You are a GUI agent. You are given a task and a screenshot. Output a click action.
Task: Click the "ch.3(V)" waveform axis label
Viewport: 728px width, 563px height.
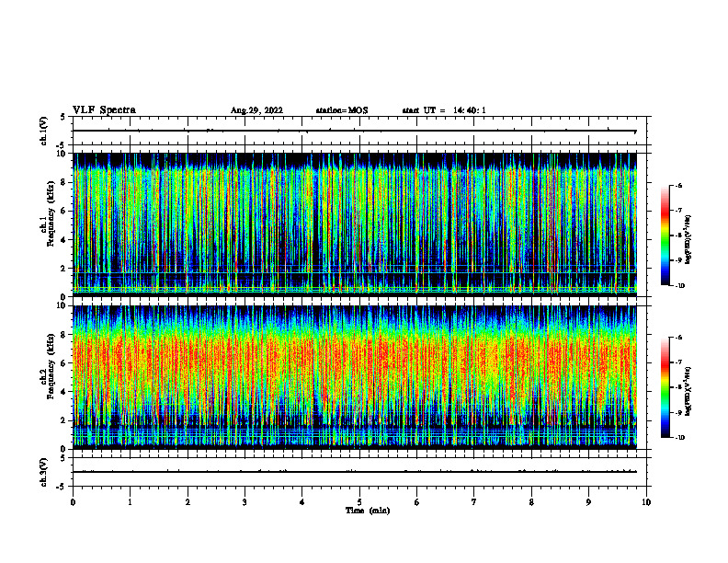coord(44,472)
